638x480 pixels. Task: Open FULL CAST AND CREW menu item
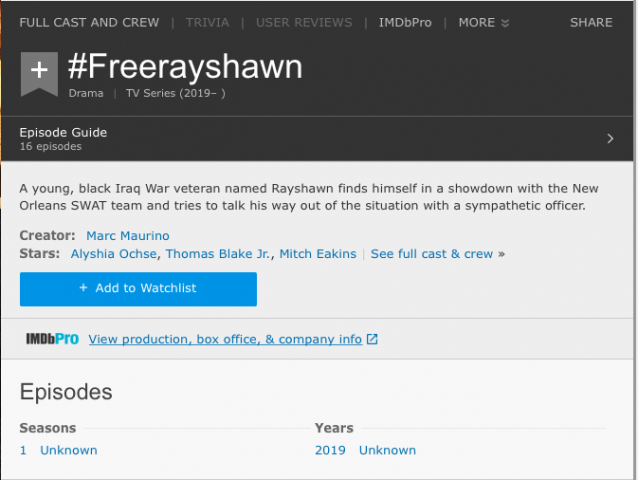[x=89, y=23]
